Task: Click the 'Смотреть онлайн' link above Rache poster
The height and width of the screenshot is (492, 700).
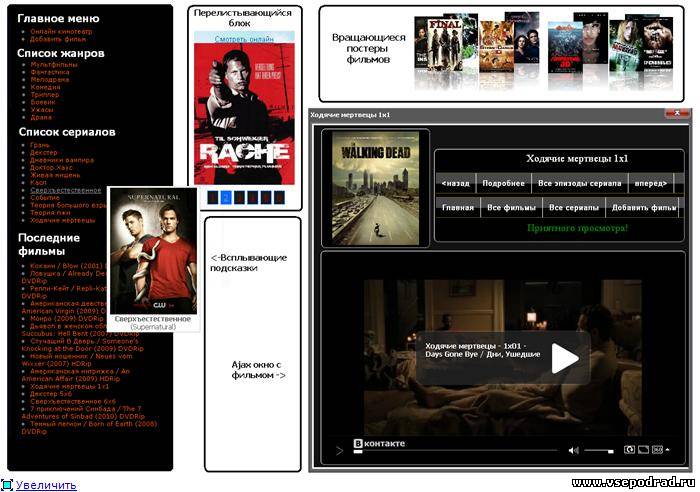Action: coord(244,39)
